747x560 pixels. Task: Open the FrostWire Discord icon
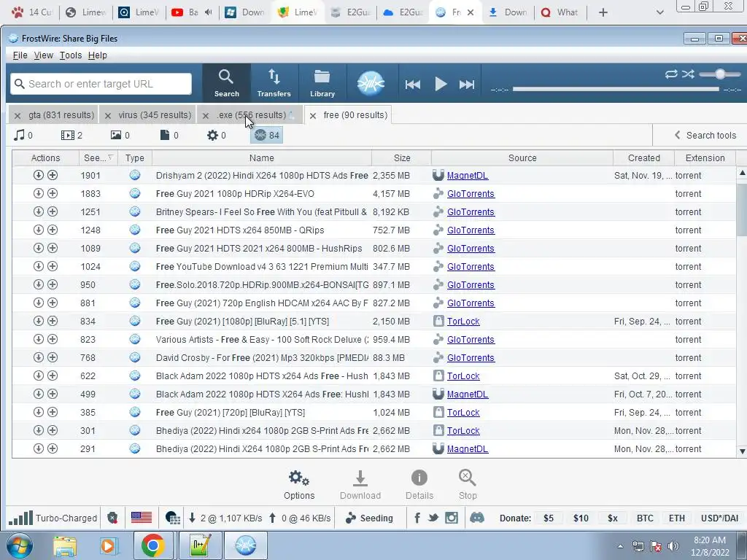[477, 518]
